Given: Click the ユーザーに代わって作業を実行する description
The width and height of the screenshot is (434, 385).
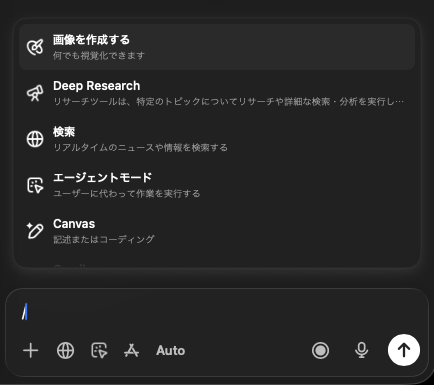Looking at the screenshot, I should point(127,193).
